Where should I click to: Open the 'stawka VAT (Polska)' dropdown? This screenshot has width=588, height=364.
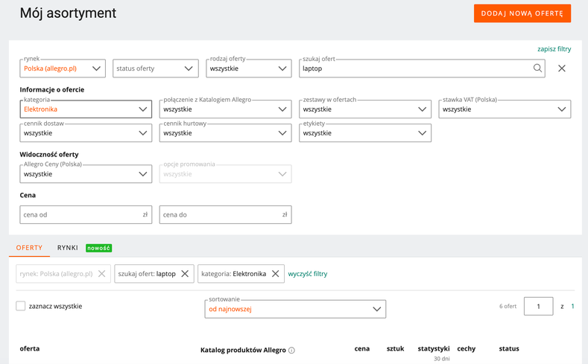pyautogui.click(x=505, y=109)
